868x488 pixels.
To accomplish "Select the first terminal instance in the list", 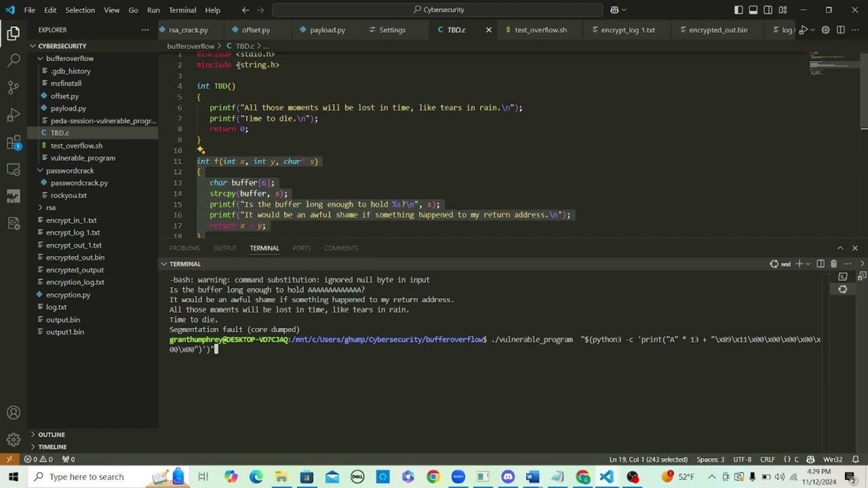I will click(843, 277).
